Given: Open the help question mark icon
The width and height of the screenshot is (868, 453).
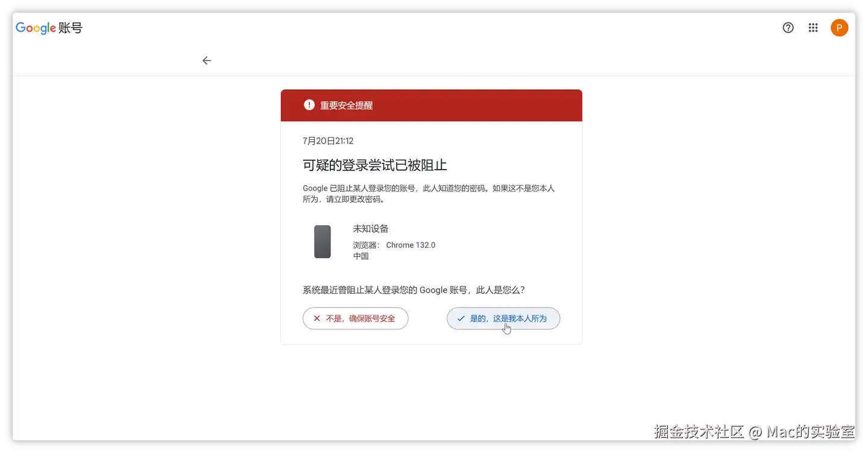Looking at the screenshot, I should [x=788, y=28].
